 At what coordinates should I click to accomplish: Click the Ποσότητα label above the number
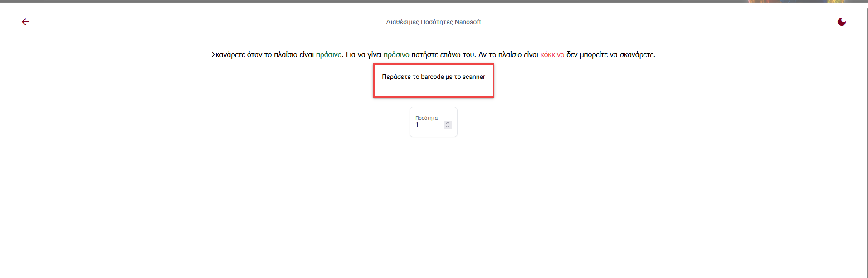426,118
